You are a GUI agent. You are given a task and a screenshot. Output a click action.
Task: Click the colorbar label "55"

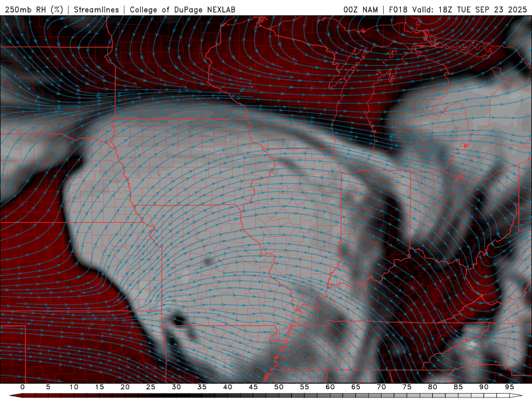coord(305,387)
